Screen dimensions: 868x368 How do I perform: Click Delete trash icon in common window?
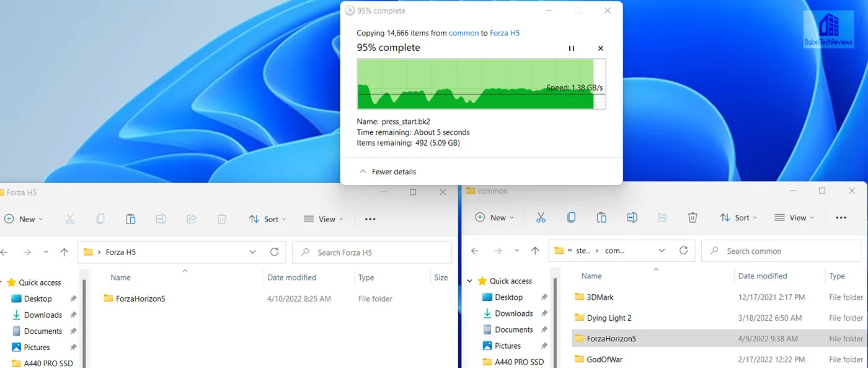[x=693, y=218]
